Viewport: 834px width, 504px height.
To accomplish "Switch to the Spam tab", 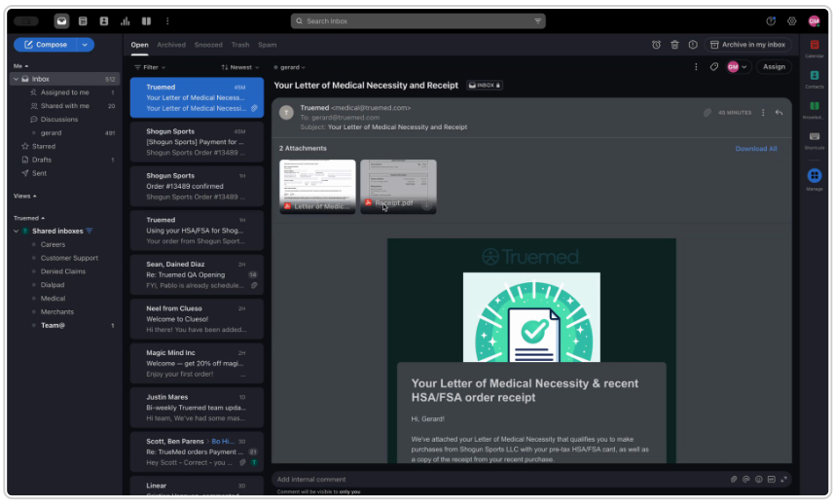I will pos(267,45).
